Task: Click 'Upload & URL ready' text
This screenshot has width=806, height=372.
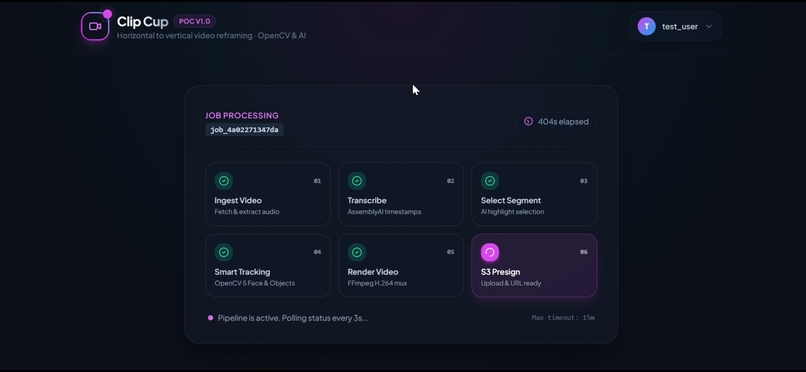Action: point(511,283)
